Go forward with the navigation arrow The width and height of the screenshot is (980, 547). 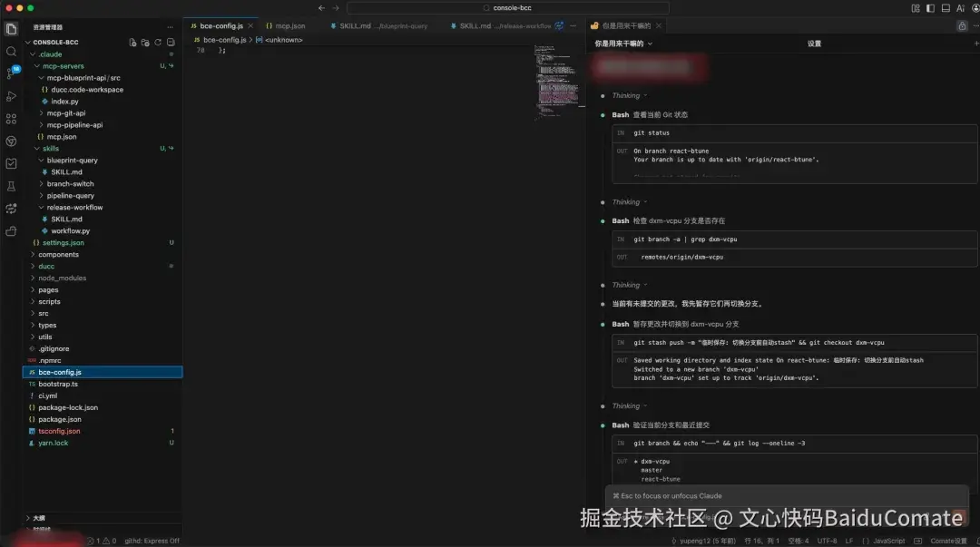(x=336, y=8)
